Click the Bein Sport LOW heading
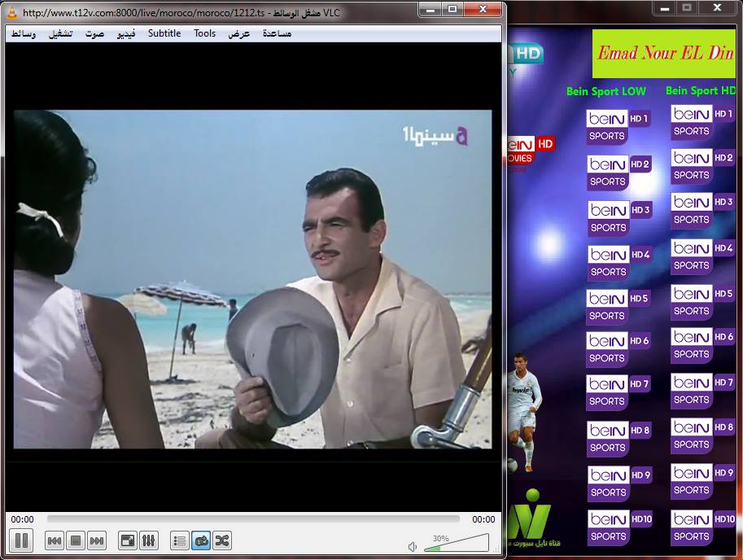743x560 pixels. 606,91
